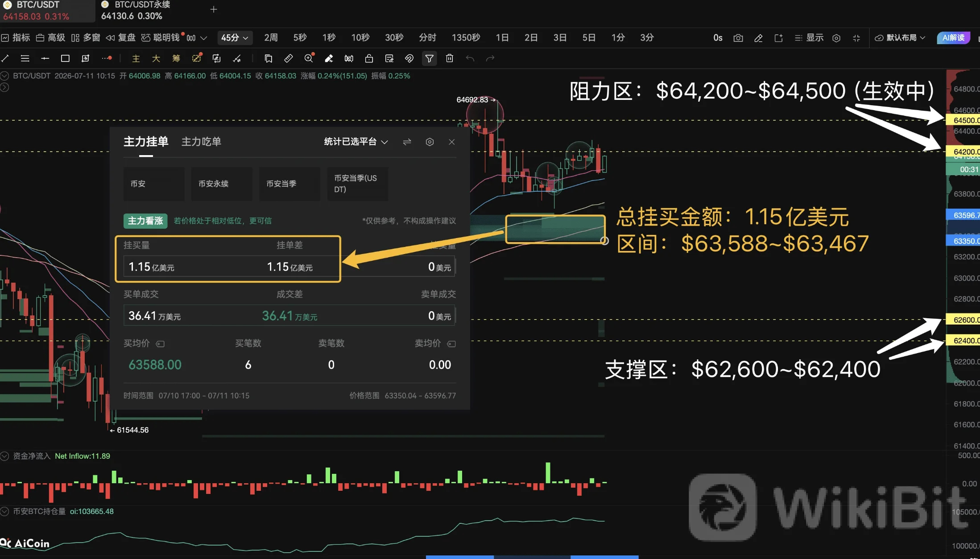The height and width of the screenshot is (559, 980).
Task: Click the 64500.0 price line label
Action: (x=963, y=120)
